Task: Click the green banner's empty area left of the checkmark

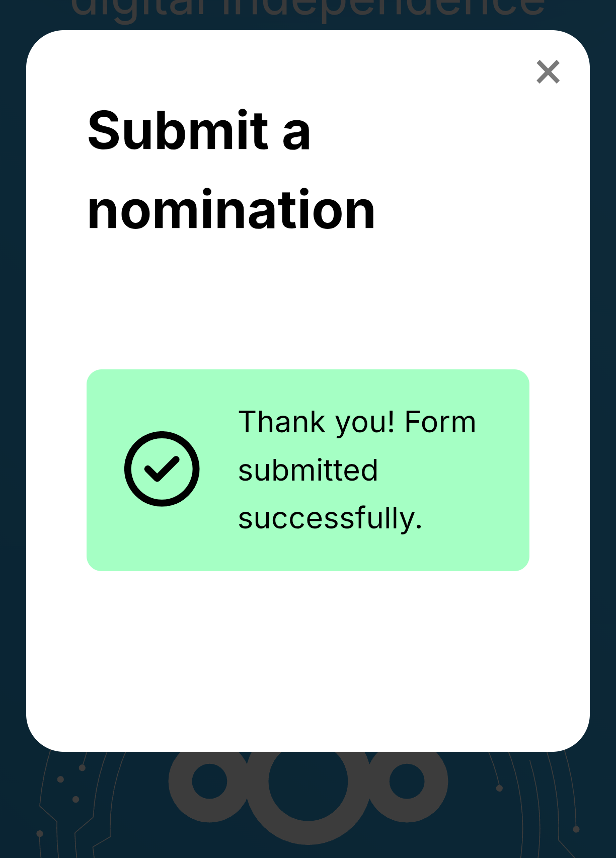Action: [105, 469]
